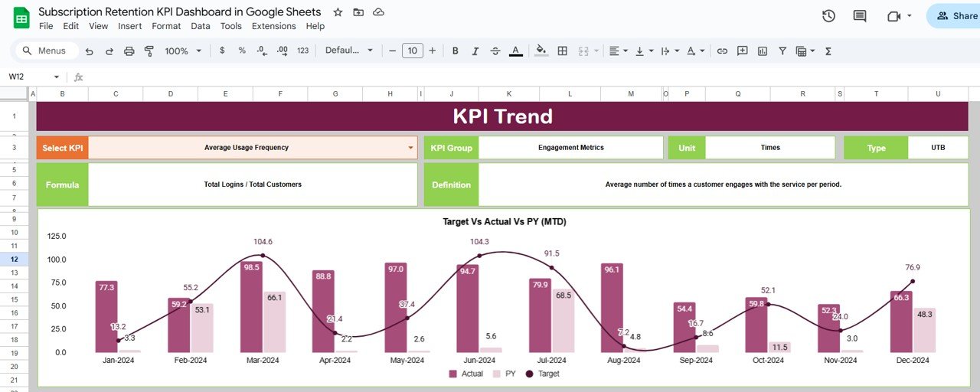Image resolution: width=980 pixels, height=392 pixels.
Task: Star this spreadsheet
Action: [x=338, y=12]
